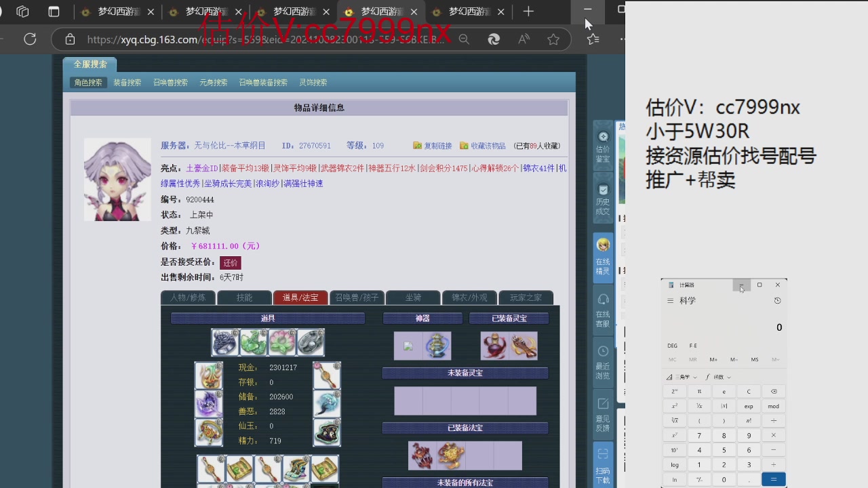The width and height of the screenshot is (868, 488).
Task: Open 在线精灵 in the right sidebar
Action: (x=603, y=256)
